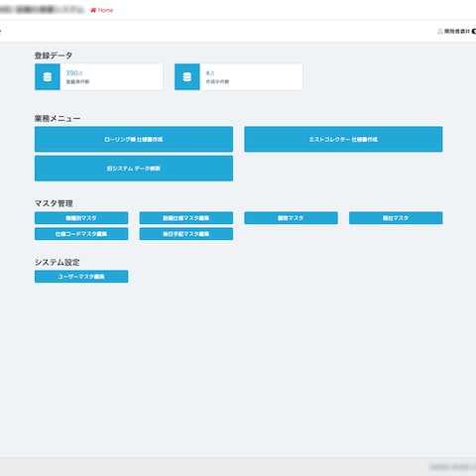Click the red Home house icon
This screenshot has height=476, width=476.
click(x=93, y=10)
